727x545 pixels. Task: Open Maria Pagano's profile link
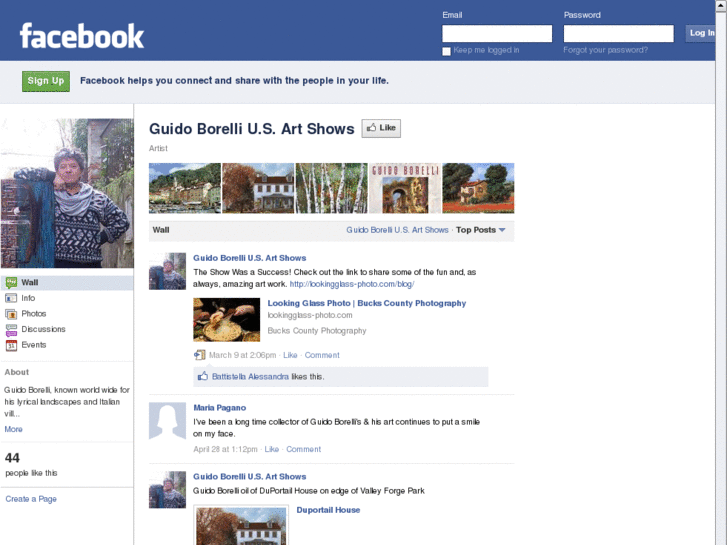[x=220, y=408]
